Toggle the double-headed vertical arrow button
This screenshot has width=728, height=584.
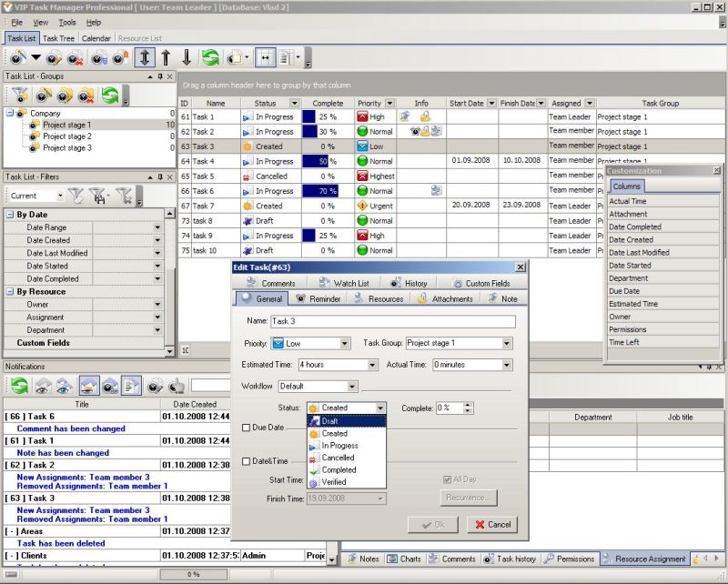[145, 57]
